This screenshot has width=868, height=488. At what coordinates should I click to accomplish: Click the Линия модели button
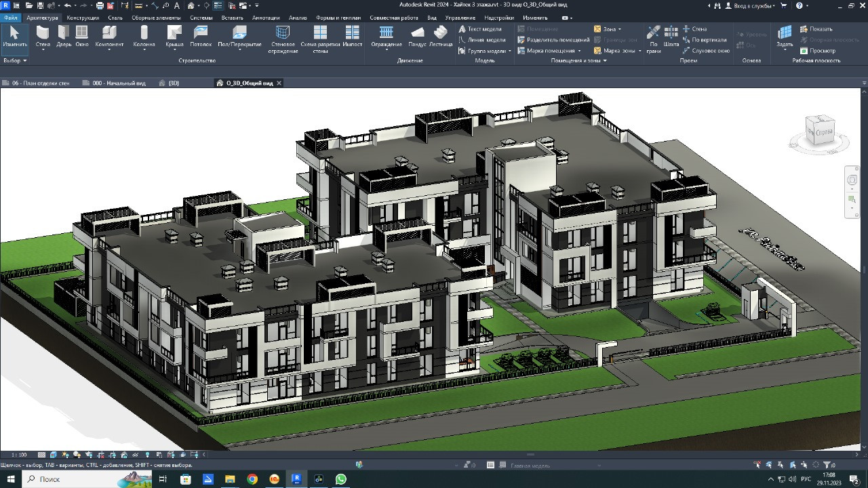point(482,40)
